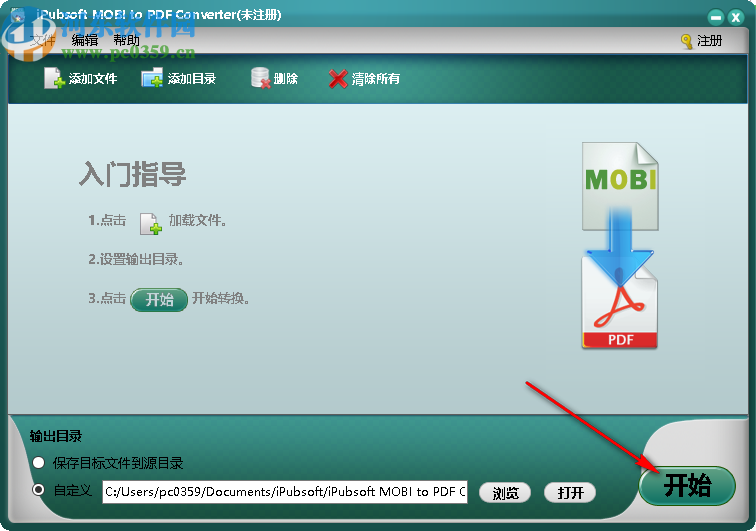Minimize the converter window

716,18
